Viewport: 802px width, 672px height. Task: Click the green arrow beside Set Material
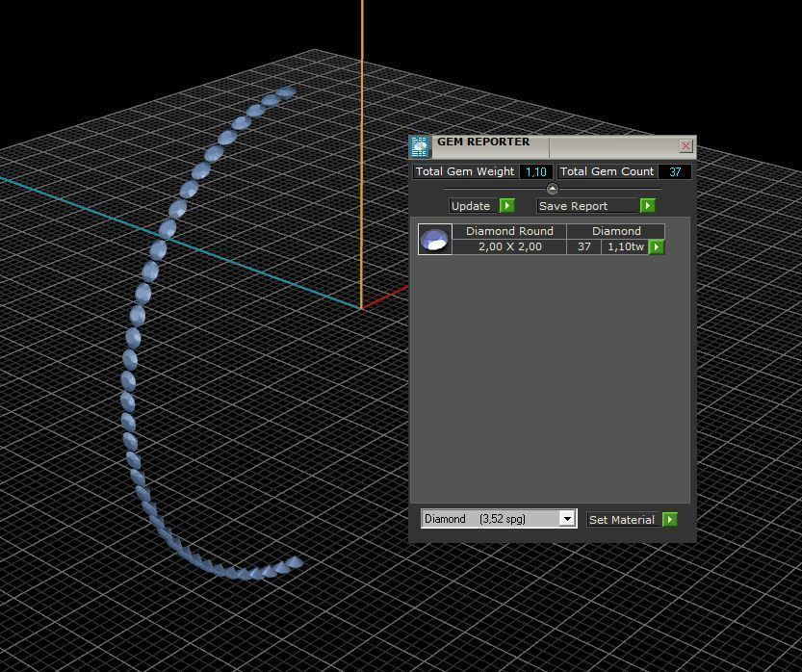669,520
